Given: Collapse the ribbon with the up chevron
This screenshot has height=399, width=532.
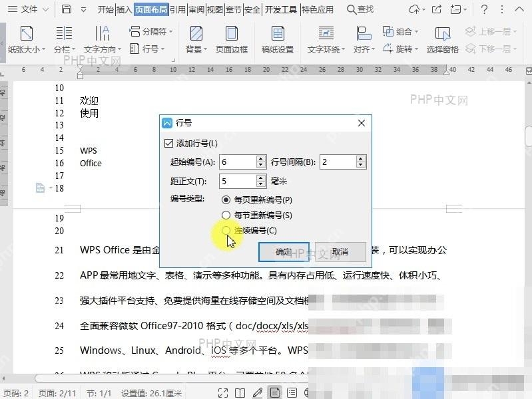Looking at the screenshot, I should pyautogui.click(x=519, y=9).
